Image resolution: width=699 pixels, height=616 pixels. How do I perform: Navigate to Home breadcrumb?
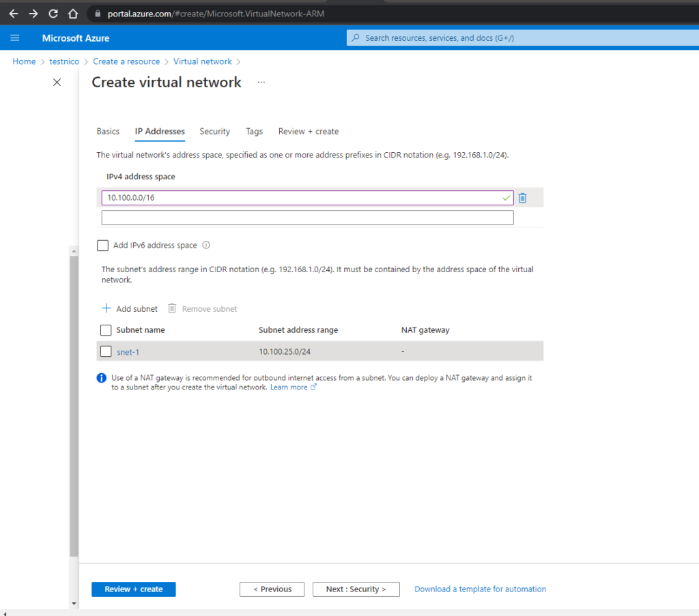[24, 61]
